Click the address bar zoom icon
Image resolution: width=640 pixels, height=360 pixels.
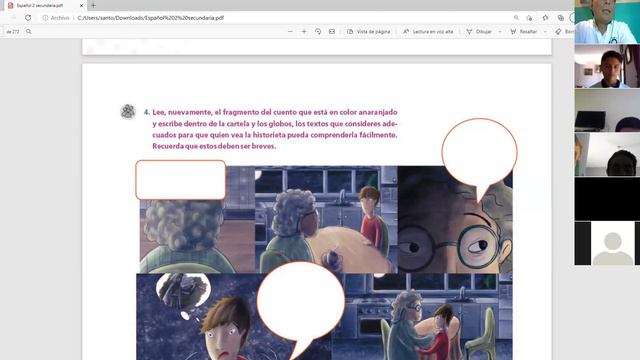click(516, 18)
